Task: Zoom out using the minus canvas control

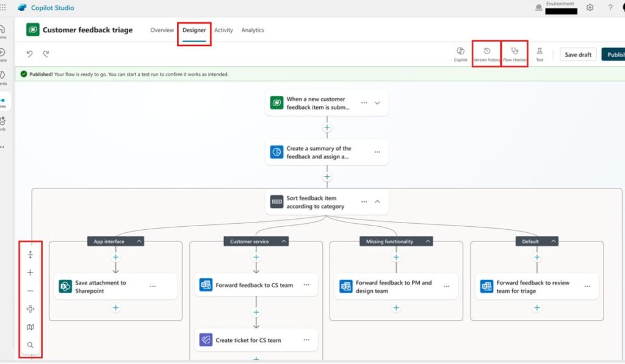Action: click(x=30, y=291)
